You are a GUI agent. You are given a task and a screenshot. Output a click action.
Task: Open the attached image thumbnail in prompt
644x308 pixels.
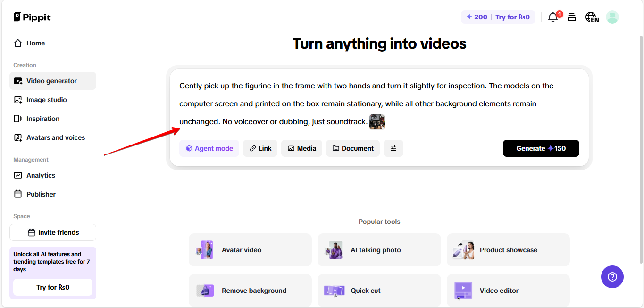[x=377, y=121]
